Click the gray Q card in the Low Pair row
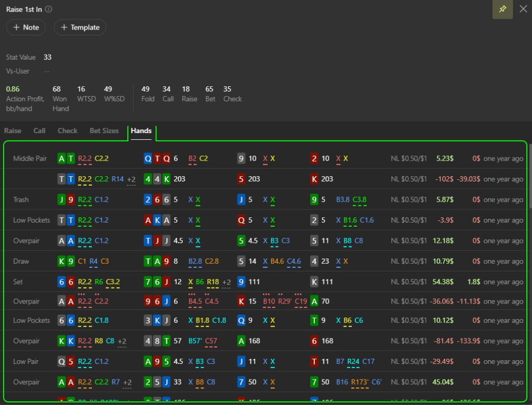The image size is (532, 405). (x=62, y=362)
